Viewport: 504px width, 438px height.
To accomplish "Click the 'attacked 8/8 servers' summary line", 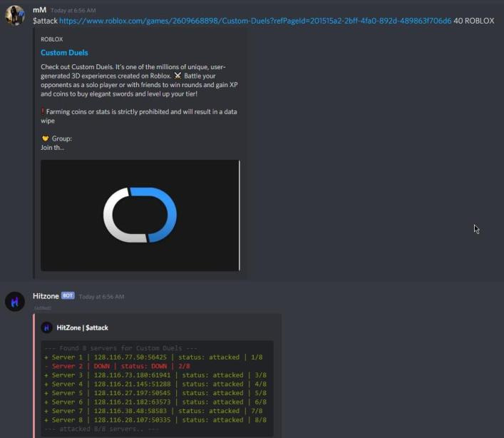I will (101, 429).
